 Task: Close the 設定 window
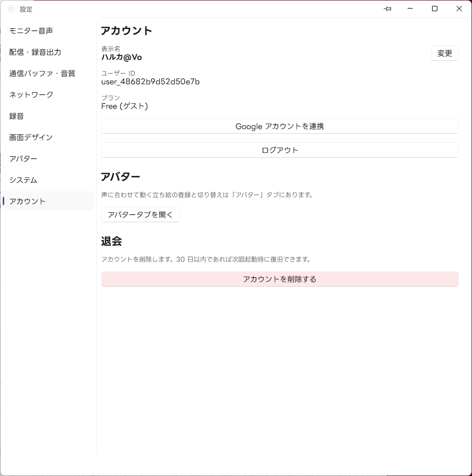(x=459, y=9)
